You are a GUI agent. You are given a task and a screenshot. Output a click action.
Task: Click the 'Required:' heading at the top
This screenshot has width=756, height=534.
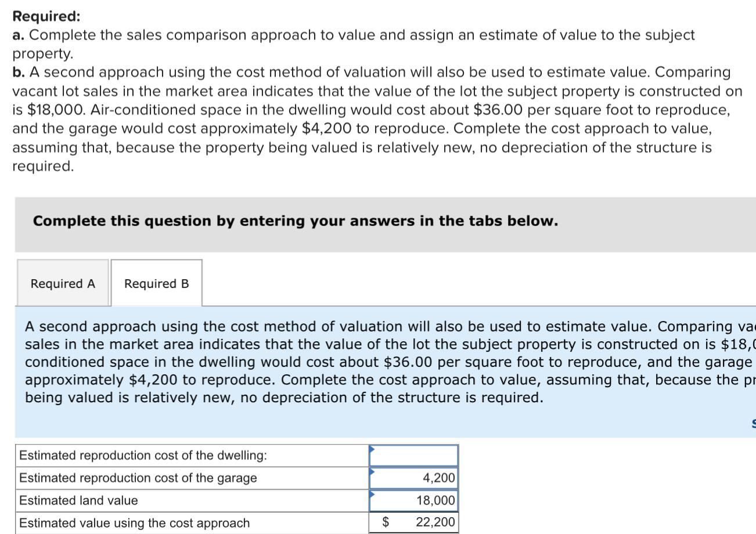[x=46, y=16]
